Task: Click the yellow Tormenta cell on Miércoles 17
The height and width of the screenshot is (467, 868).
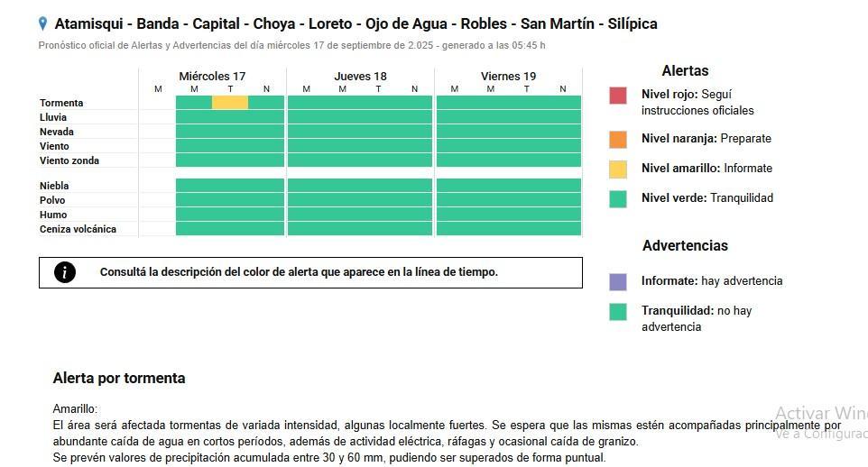Action: pos(230,103)
